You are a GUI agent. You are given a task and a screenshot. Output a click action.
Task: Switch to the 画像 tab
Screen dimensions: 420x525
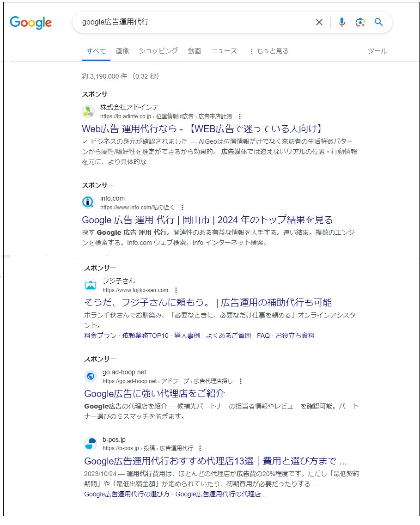tap(122, 51)
